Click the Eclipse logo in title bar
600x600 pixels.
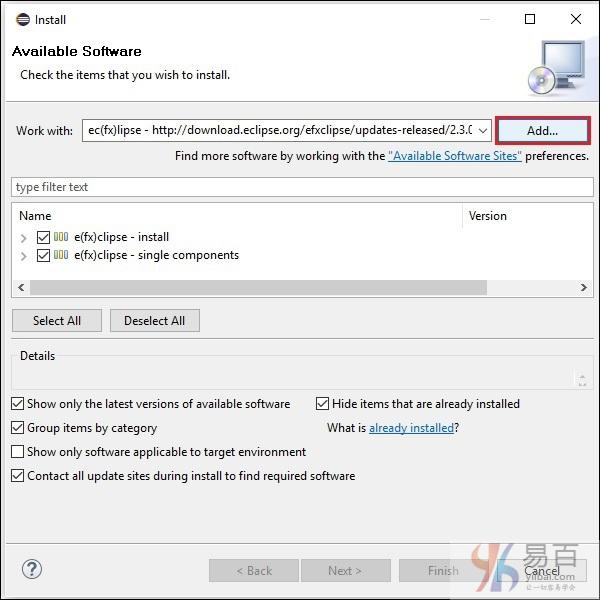(23, 19)
